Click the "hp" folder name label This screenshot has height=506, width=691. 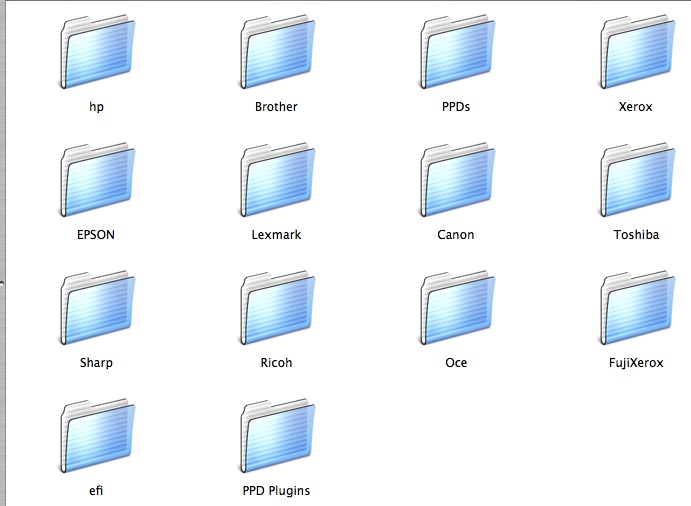[x=96, y=107]
